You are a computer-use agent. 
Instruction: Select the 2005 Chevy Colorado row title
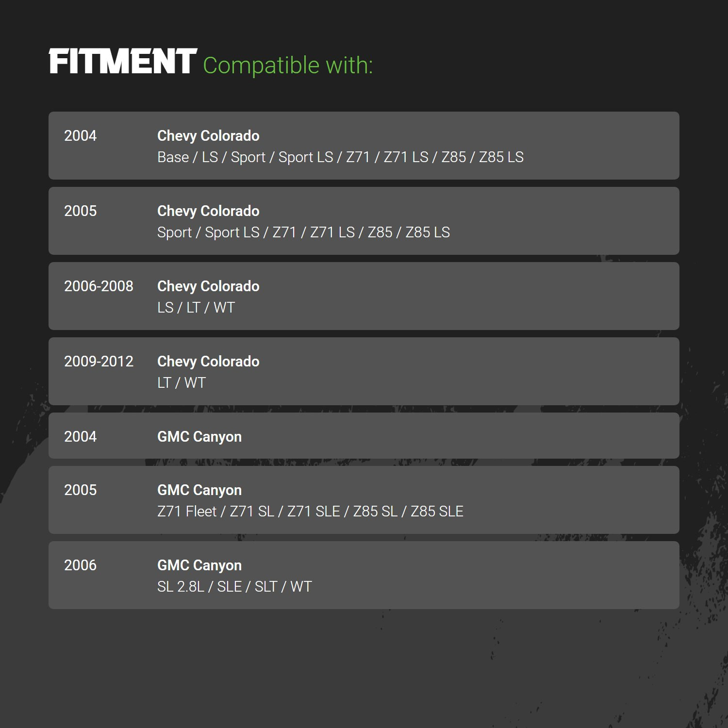coord(208,211)
